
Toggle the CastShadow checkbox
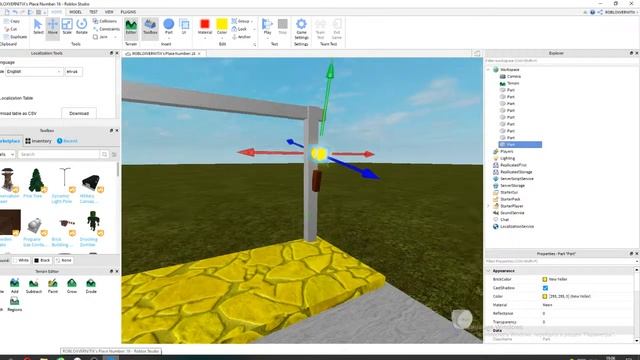coord(545,288)
